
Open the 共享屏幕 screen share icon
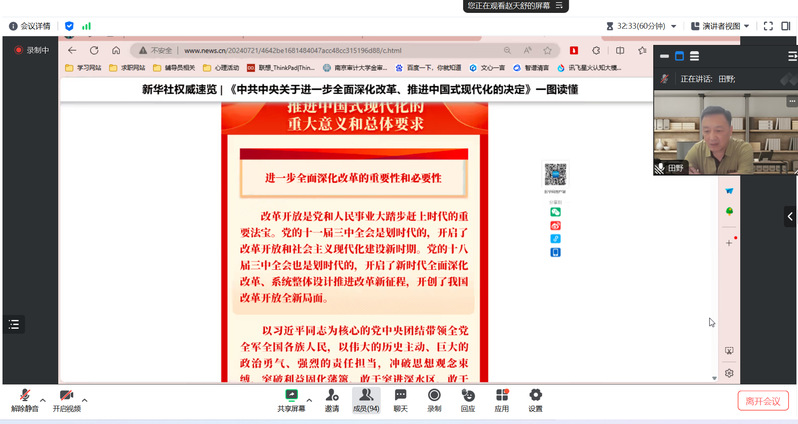291,399
